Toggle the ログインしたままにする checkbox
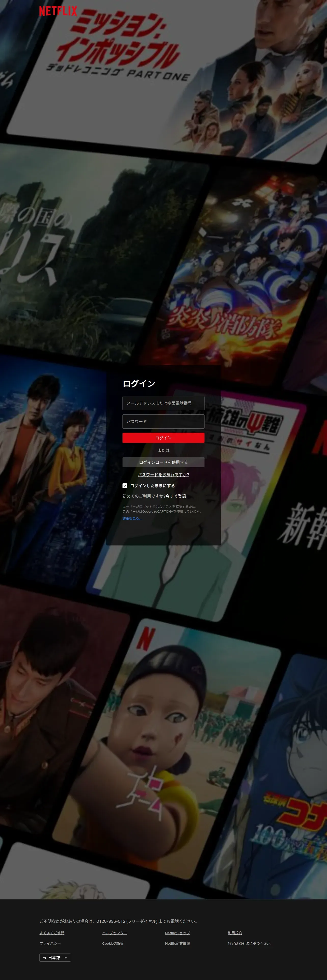 [x=125, y=486]
